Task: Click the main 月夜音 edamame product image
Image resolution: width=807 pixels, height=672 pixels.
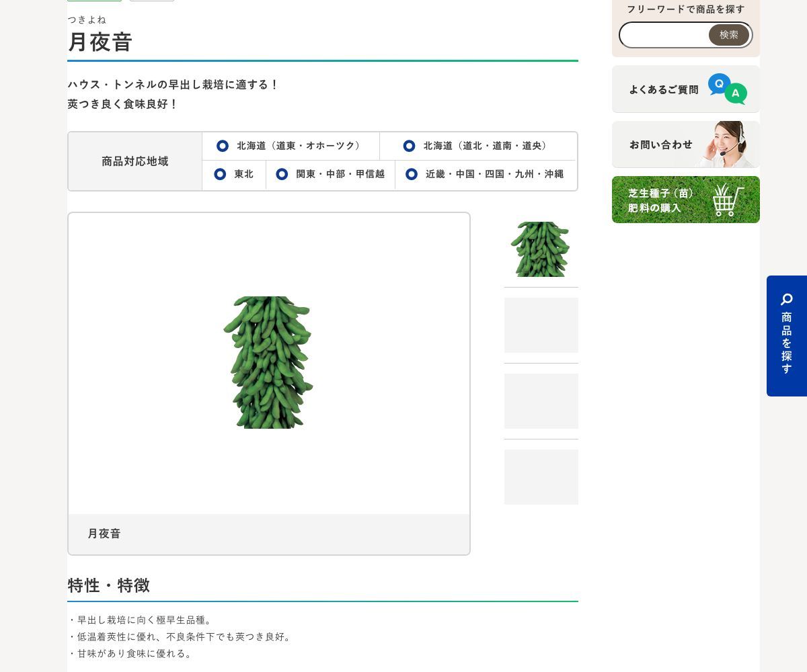Action: [268, 362]
